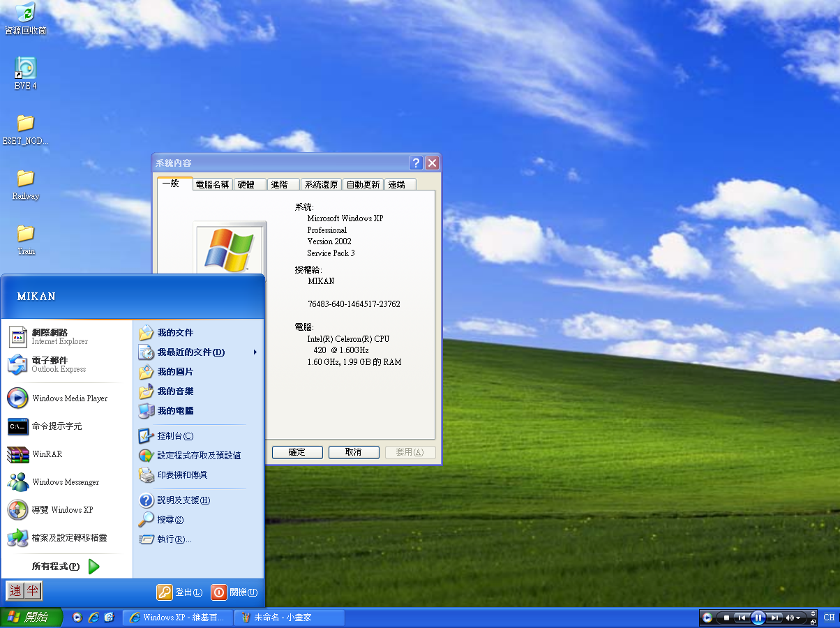Open Set Program Access and Defaults entry
Viewport: 840px width, 628px height.
pos(198,456)
